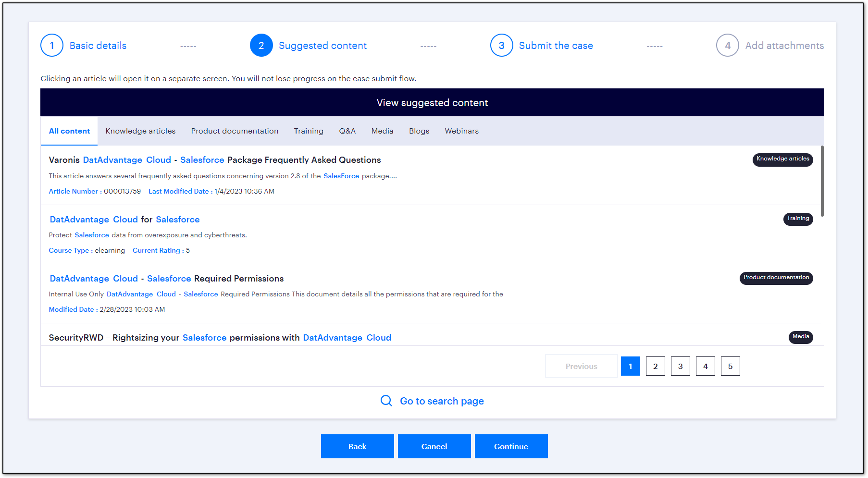Go to results page 5
The image size is (868, 478).
click(731, 366)
